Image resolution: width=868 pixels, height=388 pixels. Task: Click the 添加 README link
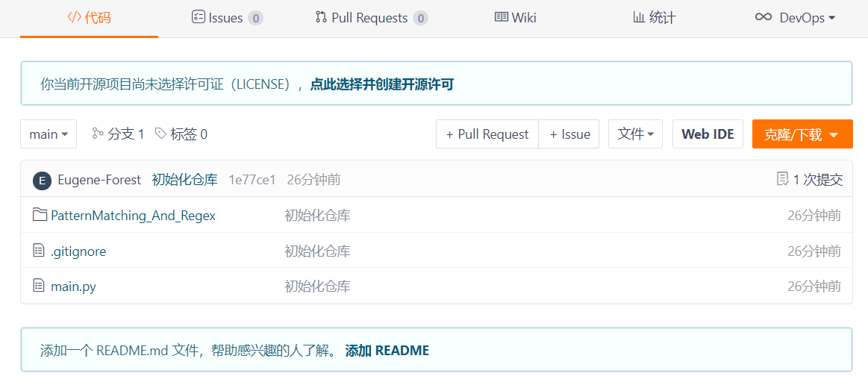(x=387, y=351)
